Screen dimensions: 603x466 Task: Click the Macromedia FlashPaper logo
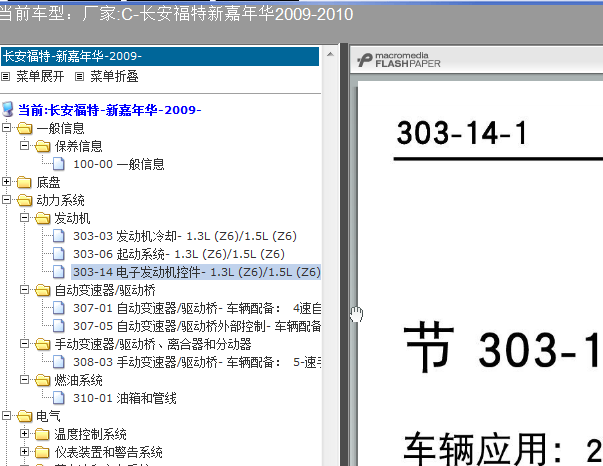coord(399,60)
